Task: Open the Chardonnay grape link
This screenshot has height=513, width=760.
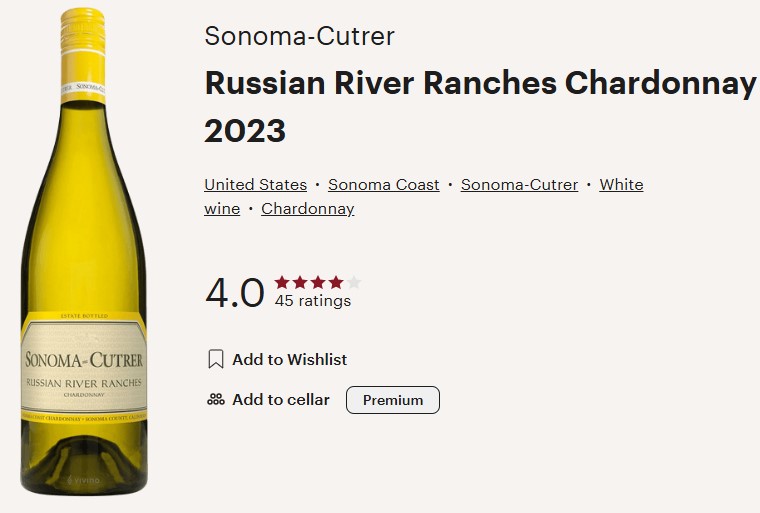Action: (x=307, y=209)
